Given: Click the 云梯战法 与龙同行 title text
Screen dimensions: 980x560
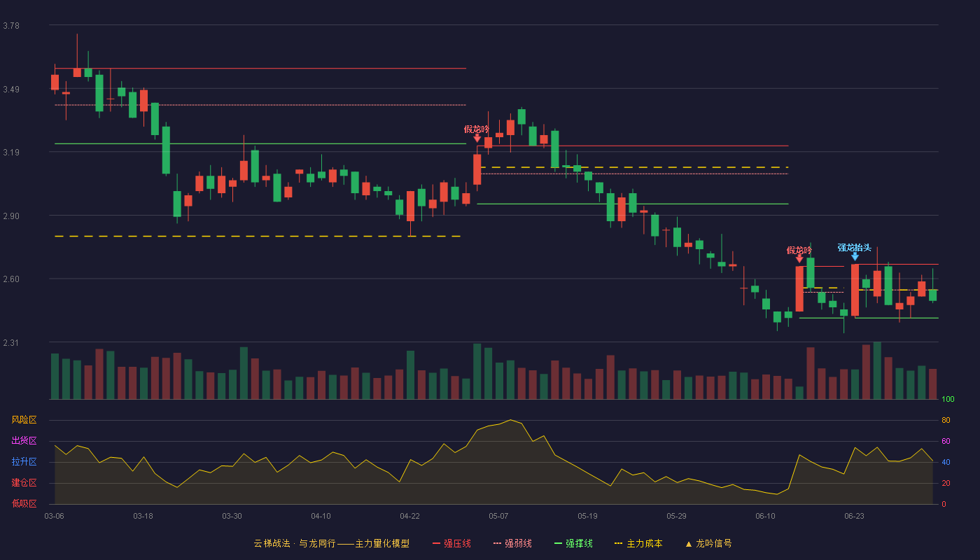Looking at the screenshot, I should pos(295,543).
